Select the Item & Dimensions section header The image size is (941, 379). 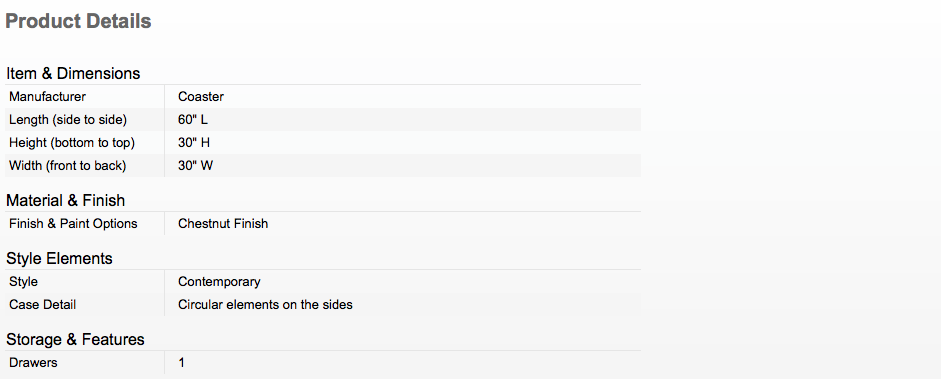pos(73,74)
